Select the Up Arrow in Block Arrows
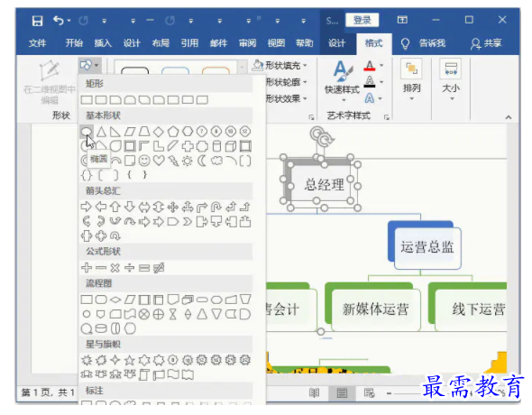This screenshot has width=532, height=415. (x=115, y=207)
